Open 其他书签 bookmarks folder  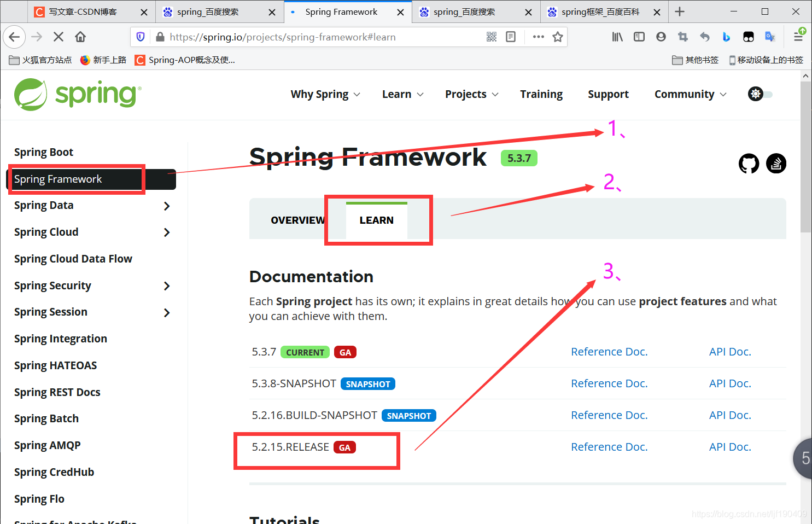(695, 60)
